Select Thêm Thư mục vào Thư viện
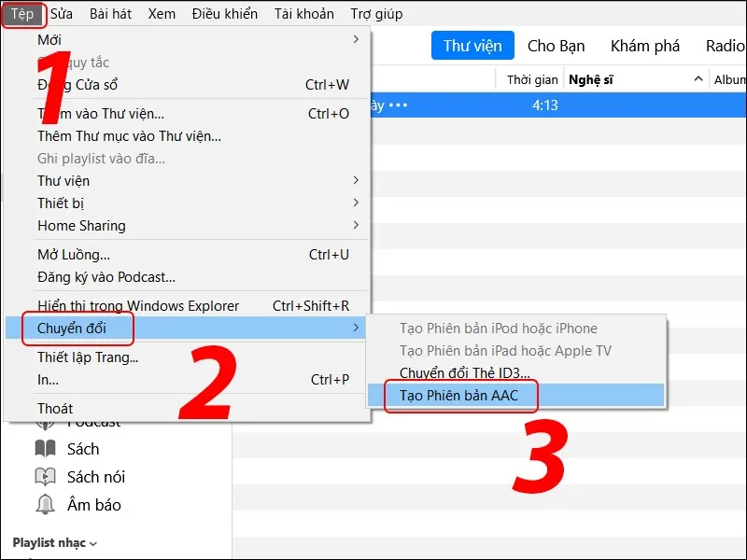 (129, 136)
